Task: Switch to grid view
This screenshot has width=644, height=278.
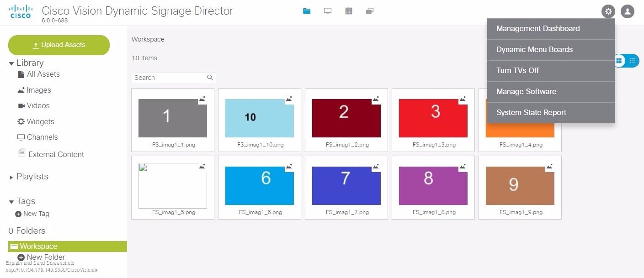Action: (x=619, y=61)
